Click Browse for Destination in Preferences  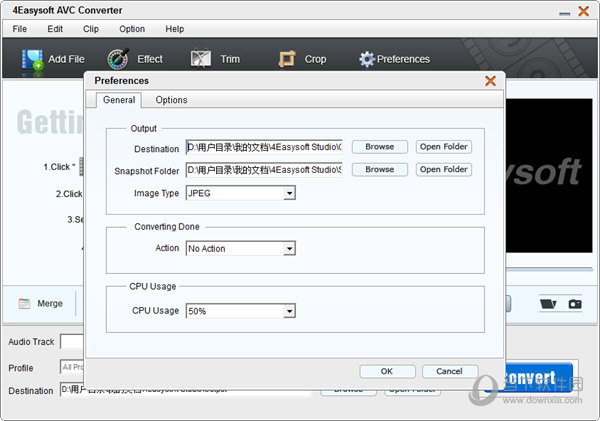(x=380, y=147)
